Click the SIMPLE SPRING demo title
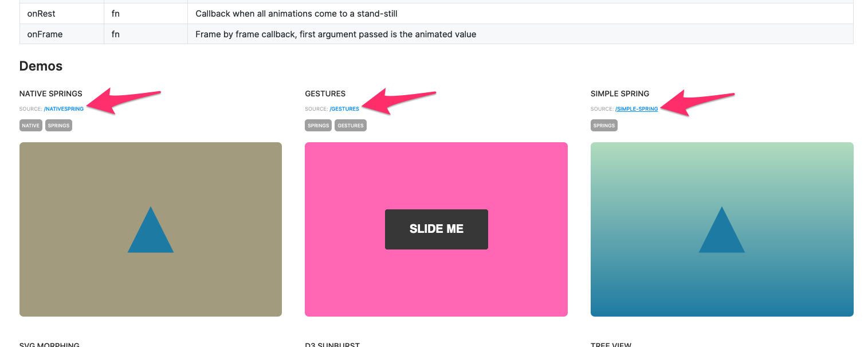Screen dimensions: 868x347 tap(619, 93)
